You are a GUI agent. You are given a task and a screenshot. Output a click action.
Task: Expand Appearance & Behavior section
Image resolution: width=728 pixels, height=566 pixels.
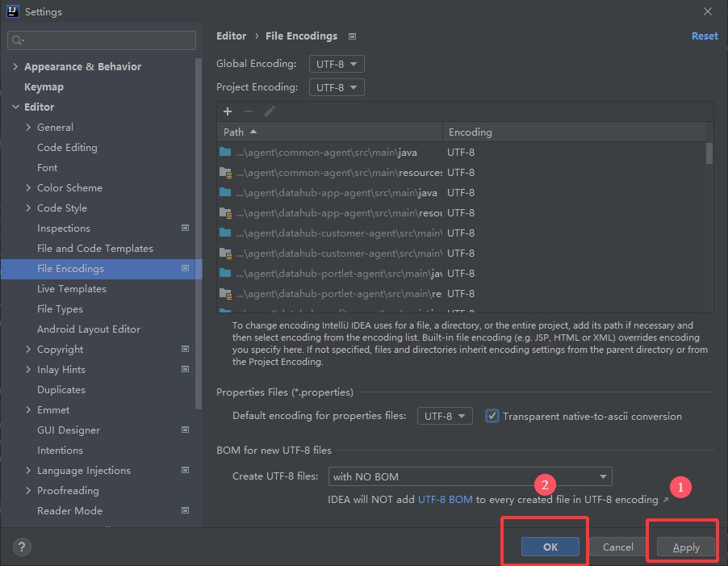click(15, 66)
